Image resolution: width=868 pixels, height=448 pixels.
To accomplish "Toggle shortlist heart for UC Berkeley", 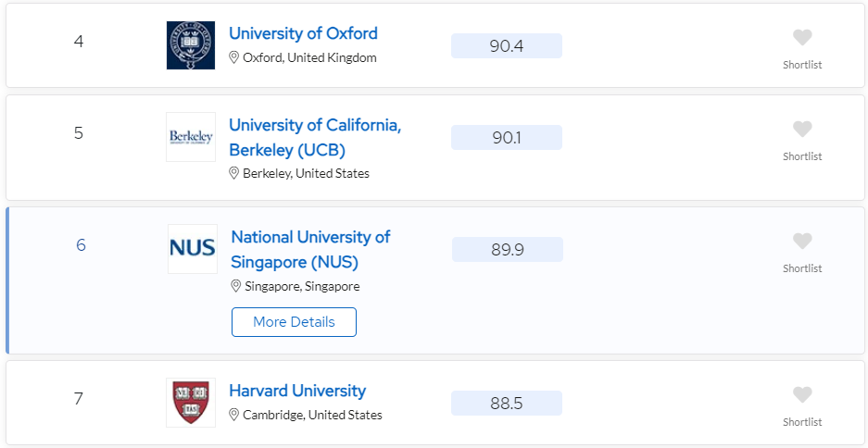I will pos(802,130).
